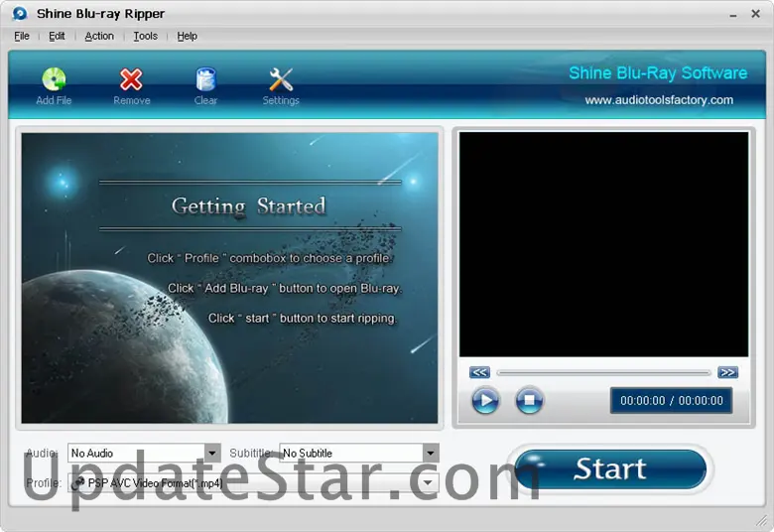Open the Help menu

pos(188,36)
